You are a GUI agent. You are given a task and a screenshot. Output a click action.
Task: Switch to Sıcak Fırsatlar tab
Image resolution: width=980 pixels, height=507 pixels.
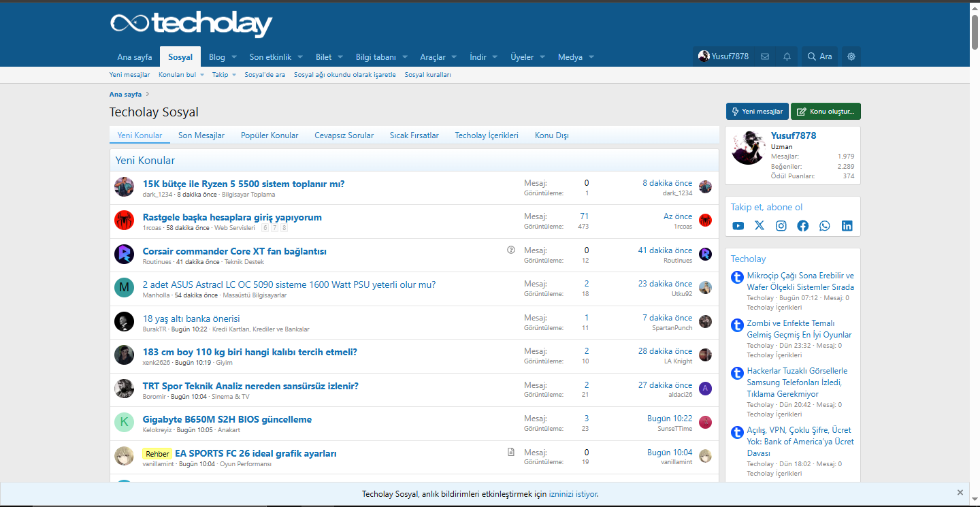coord(414,135)
